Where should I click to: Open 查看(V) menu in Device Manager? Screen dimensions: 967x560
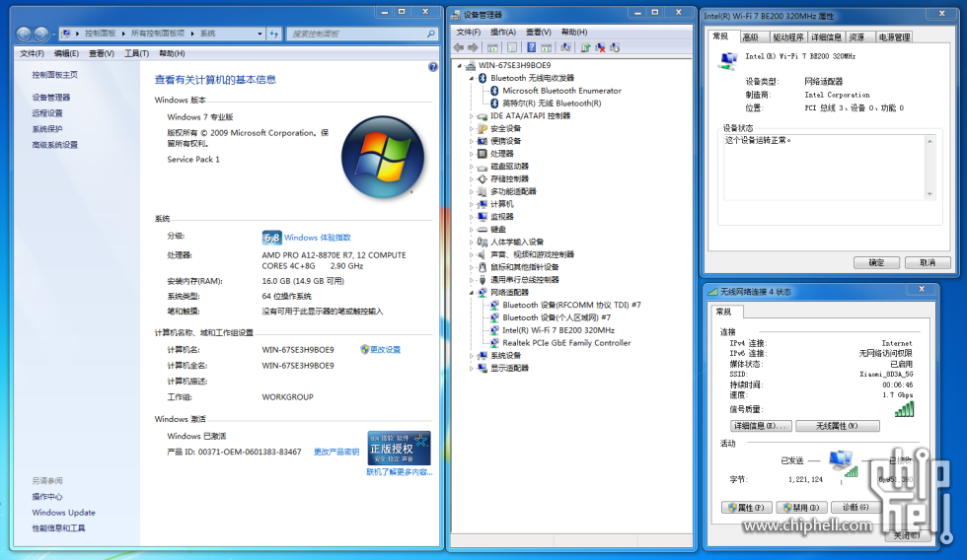click(539, 32)
